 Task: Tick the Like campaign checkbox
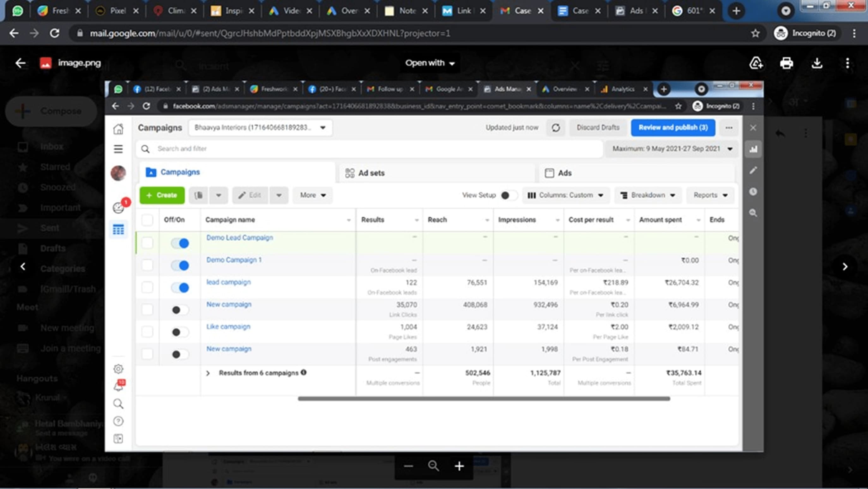(147, 332)
